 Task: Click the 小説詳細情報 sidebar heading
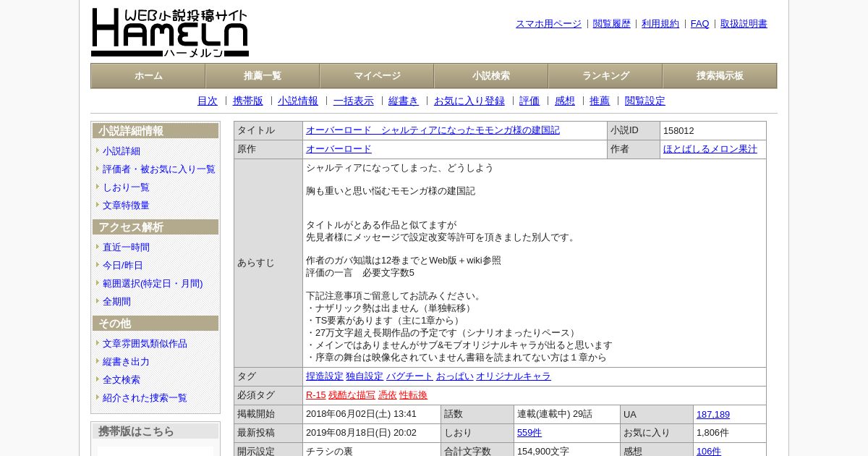tap(156, 131)
